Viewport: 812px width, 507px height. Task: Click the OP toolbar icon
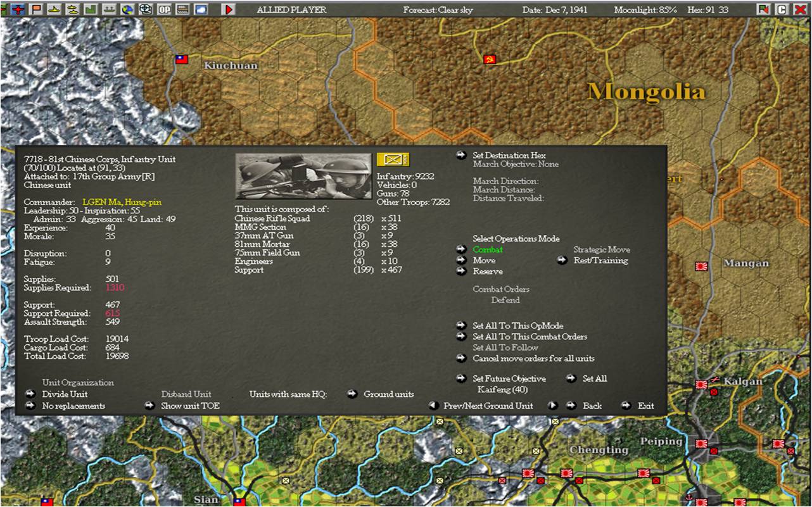pyautogui.click(x=165, y=9)
